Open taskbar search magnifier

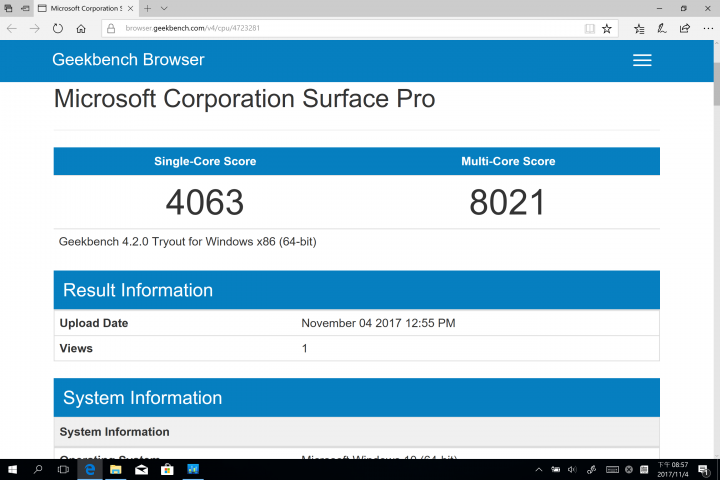tap(38, 469)
